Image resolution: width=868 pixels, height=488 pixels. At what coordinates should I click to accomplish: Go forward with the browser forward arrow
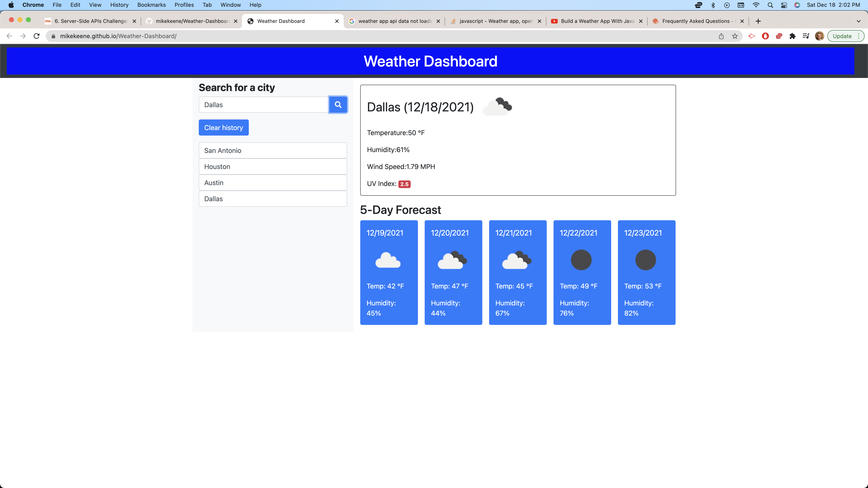23,36
